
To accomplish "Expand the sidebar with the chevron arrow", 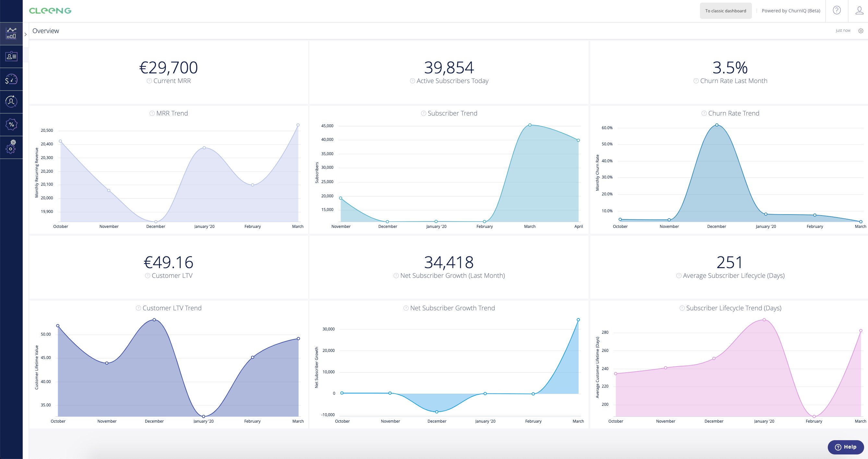I will point(26,34).
